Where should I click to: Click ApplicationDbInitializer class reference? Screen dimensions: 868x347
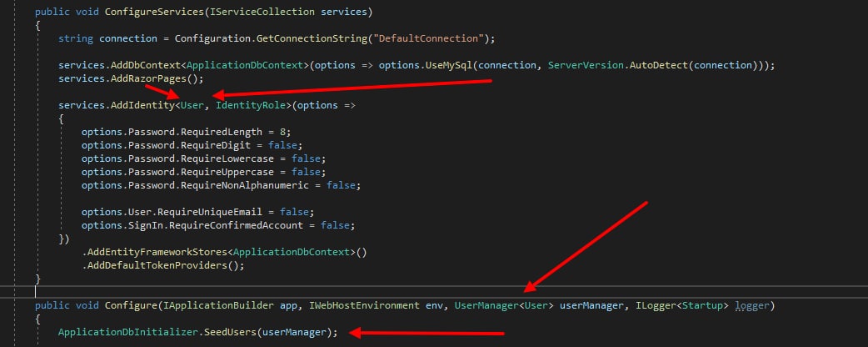coord(127,333)
